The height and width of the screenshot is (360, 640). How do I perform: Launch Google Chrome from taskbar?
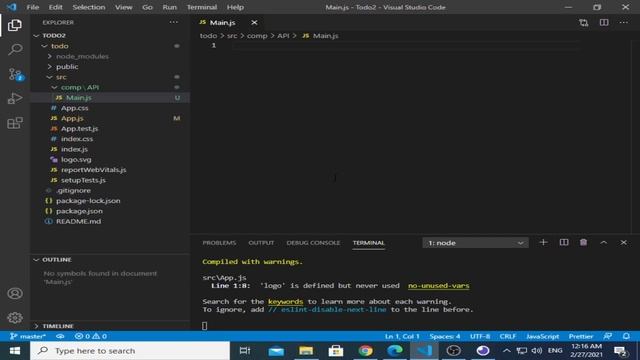[x=365, y=351]
